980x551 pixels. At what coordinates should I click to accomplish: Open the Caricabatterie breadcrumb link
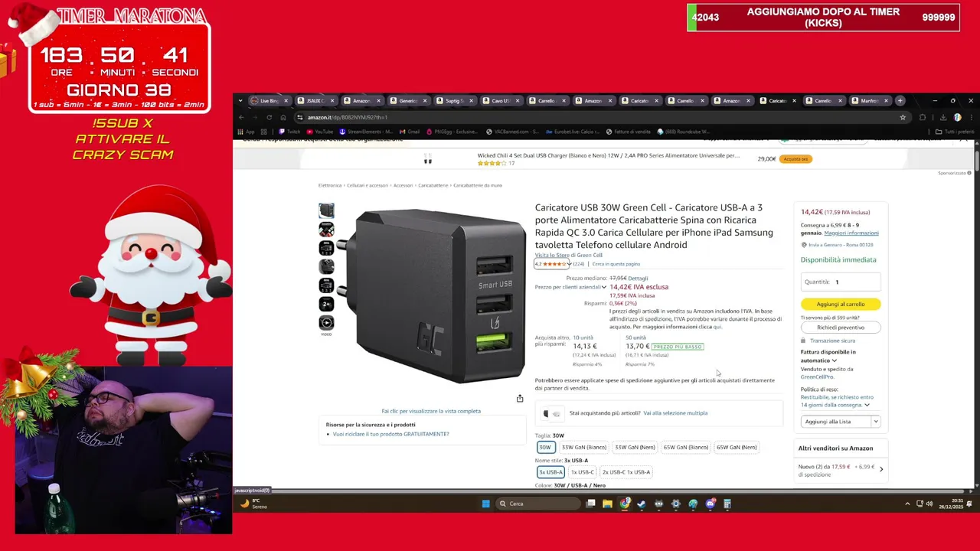click(433, 185)
